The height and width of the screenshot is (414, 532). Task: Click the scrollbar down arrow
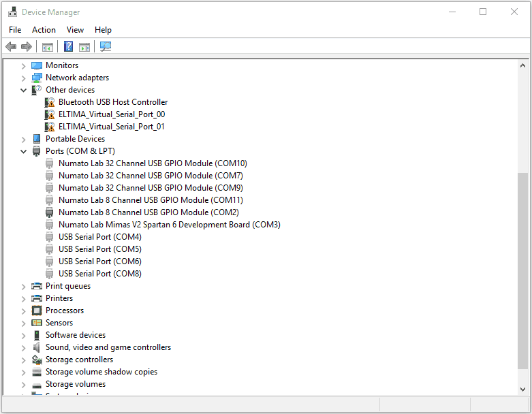pyautogui.click(x=522, y=389)
